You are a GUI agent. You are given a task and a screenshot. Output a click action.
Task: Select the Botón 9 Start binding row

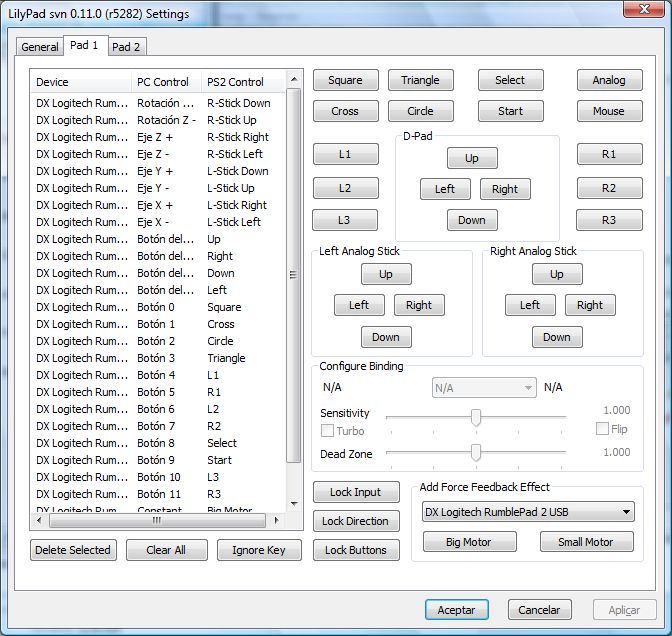(x=158, y=460)
